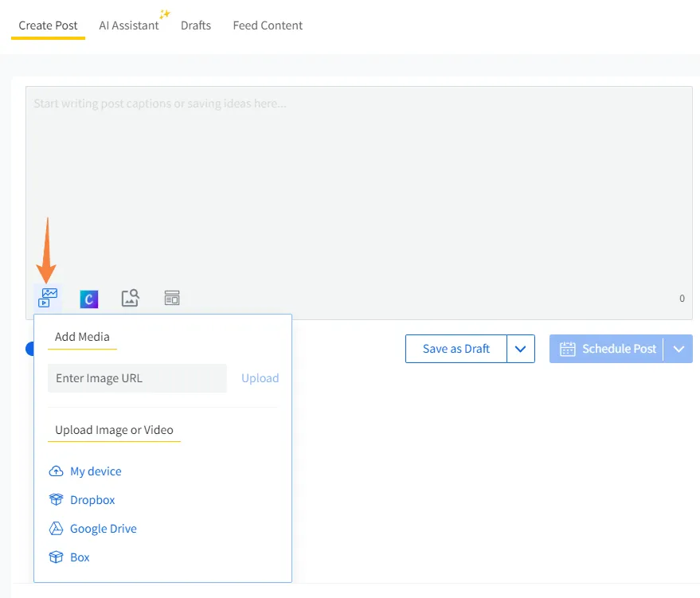Click the post templates icon

[x=171, y=297]
